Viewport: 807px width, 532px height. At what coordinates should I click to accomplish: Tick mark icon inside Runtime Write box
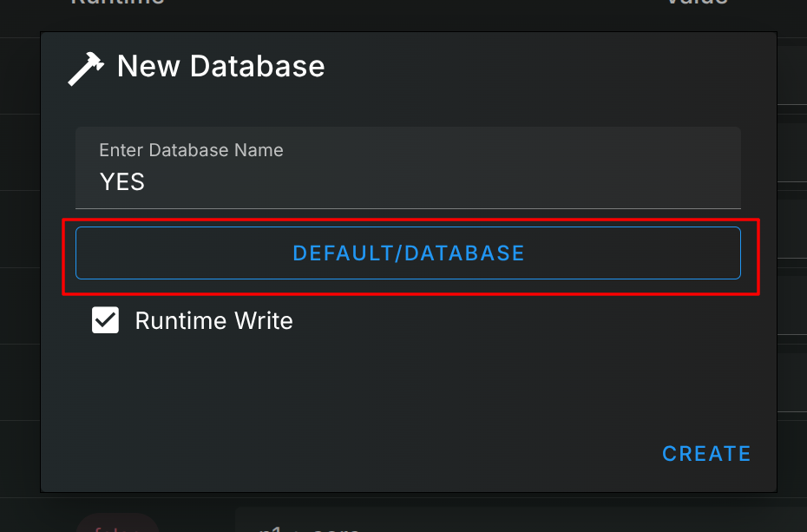106,321
